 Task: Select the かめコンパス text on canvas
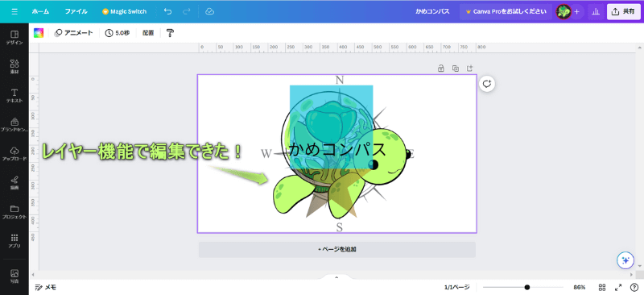tap(337, 149)
